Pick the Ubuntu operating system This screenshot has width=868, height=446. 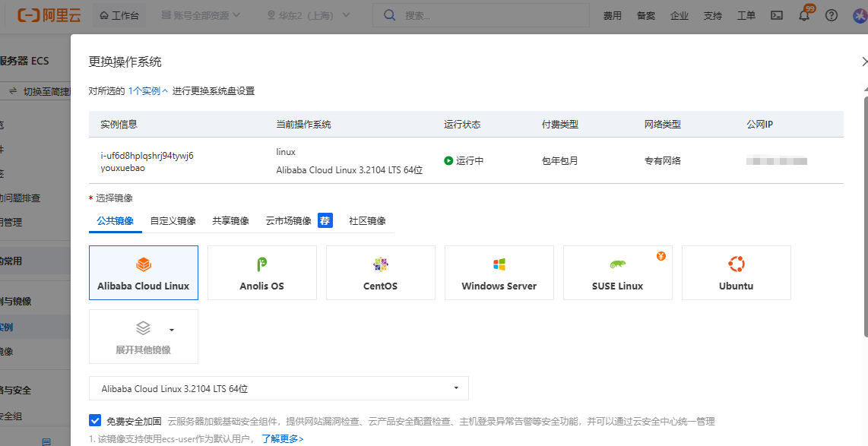736,272
